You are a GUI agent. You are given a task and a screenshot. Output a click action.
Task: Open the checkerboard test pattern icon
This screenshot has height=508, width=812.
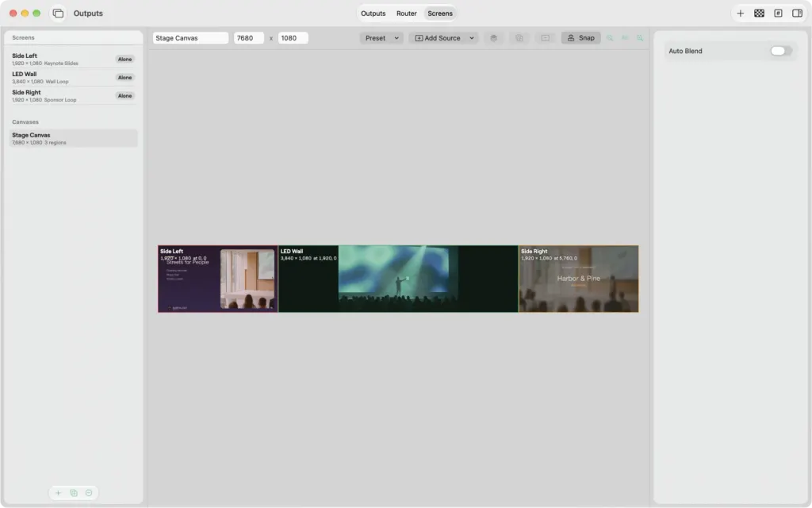click(x=759, y=13)
